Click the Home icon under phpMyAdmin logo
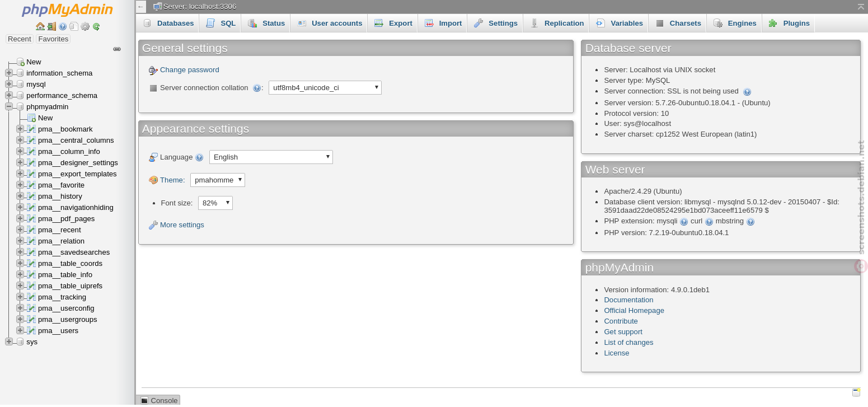 pyautogui.click(x=40, y=26)
